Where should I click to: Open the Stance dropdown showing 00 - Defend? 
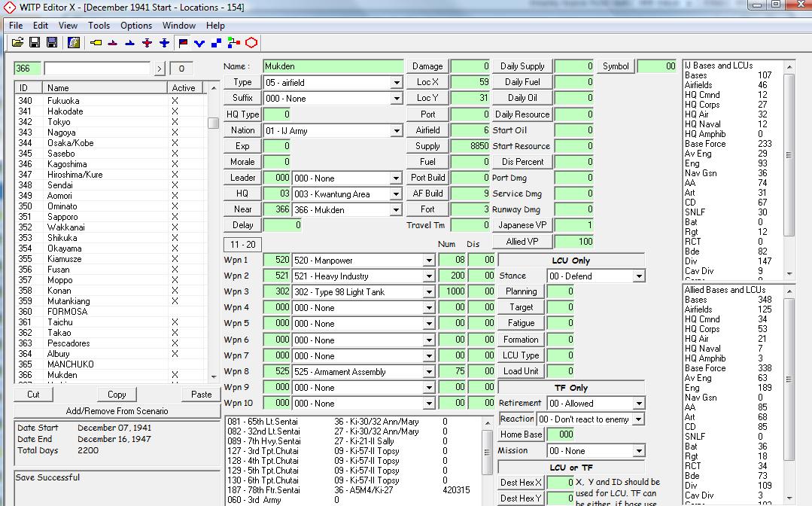tap(638, 276)
